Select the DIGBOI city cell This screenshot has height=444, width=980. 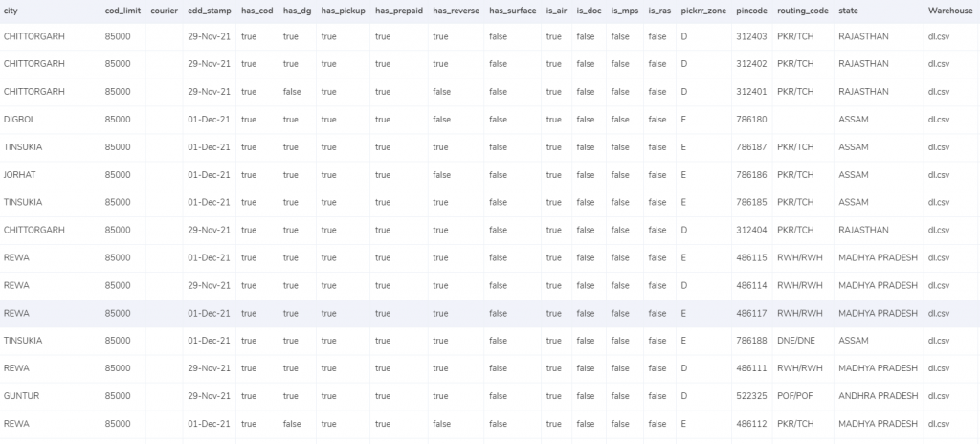[x=20, y=120]
